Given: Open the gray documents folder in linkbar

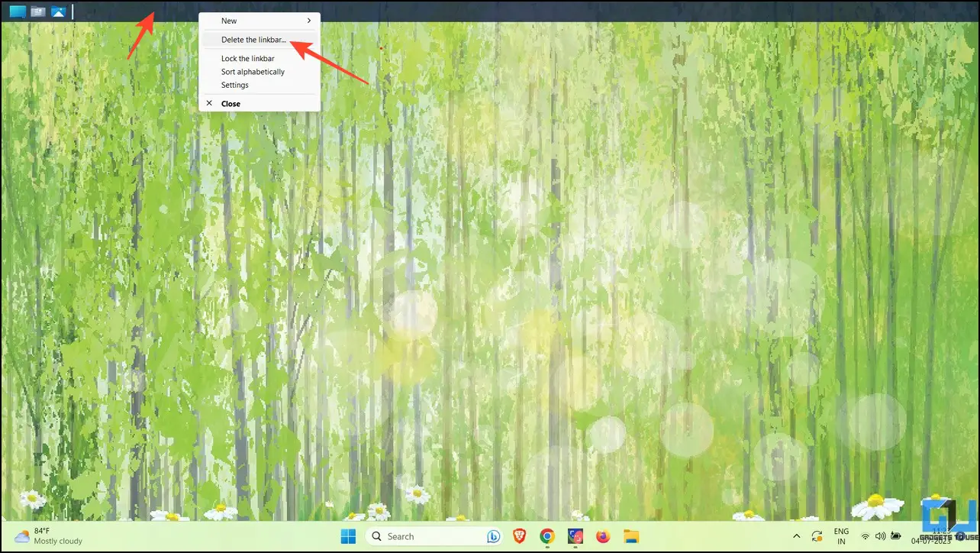Looking at the screenshot, I should pos(37,11).
